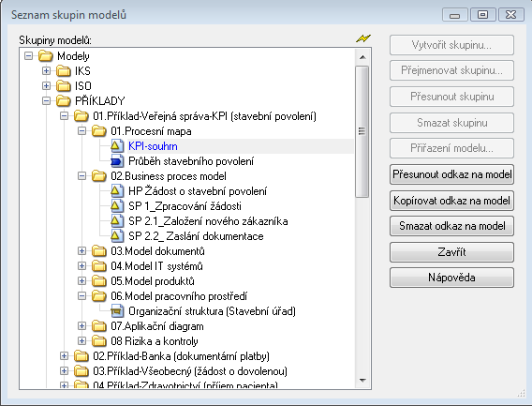Expand 02.Příklad-Banka group
Viewport: 532px width, 406px height.
click(x=64, y=355)
